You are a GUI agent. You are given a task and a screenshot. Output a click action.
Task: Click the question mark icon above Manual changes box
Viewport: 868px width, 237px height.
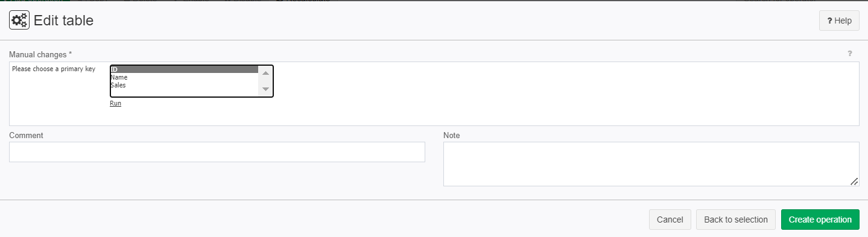click(x=850, y=54)
